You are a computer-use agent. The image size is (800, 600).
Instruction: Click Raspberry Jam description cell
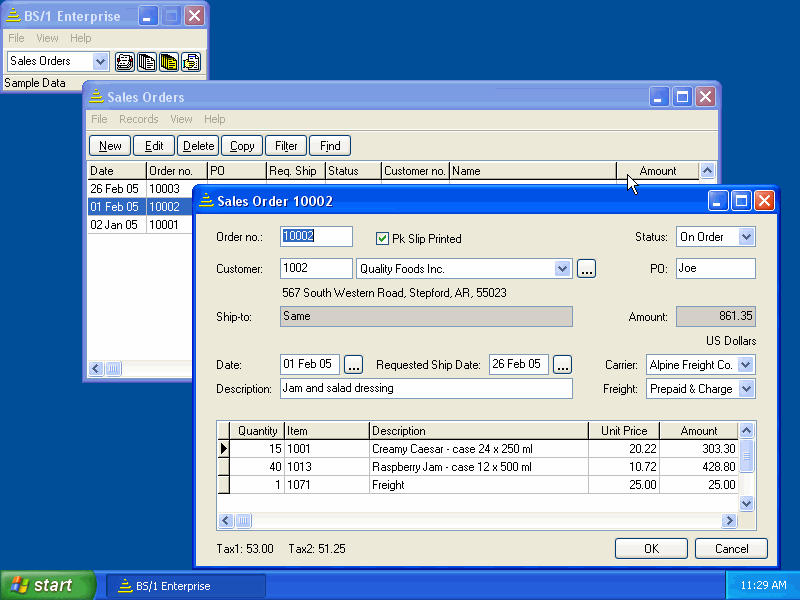tap(479, 467)
